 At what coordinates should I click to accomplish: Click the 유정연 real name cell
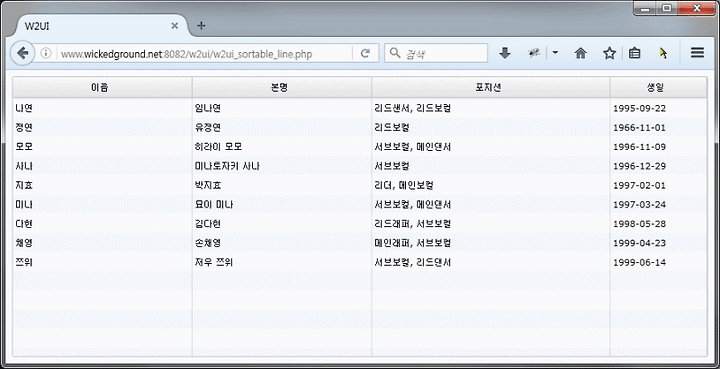[x=282, y=128]
